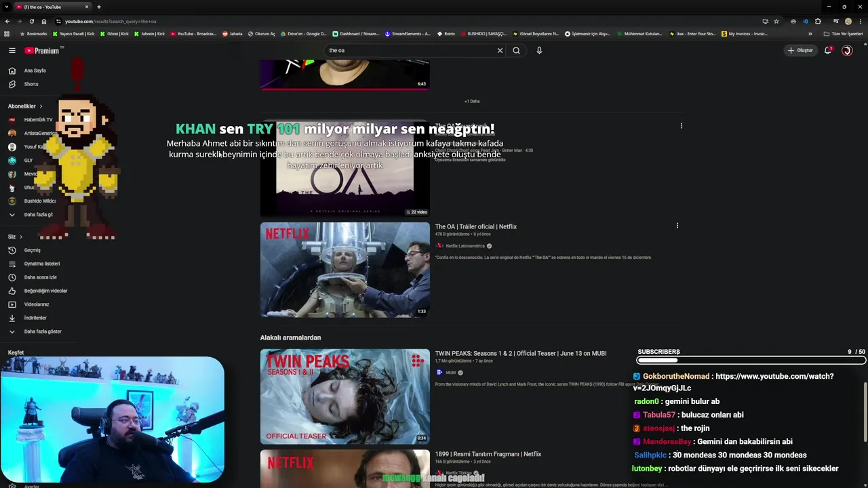Click the magnifier search button
Viewport: 868px width, 488px height.
[x=516, y=50]
